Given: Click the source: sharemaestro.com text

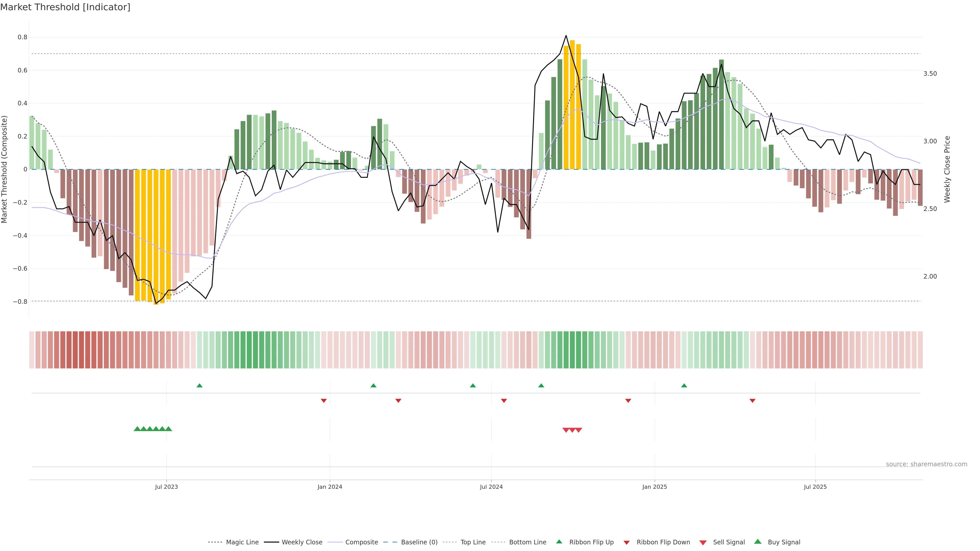Looking at the screenshot, I should [926, 464].
